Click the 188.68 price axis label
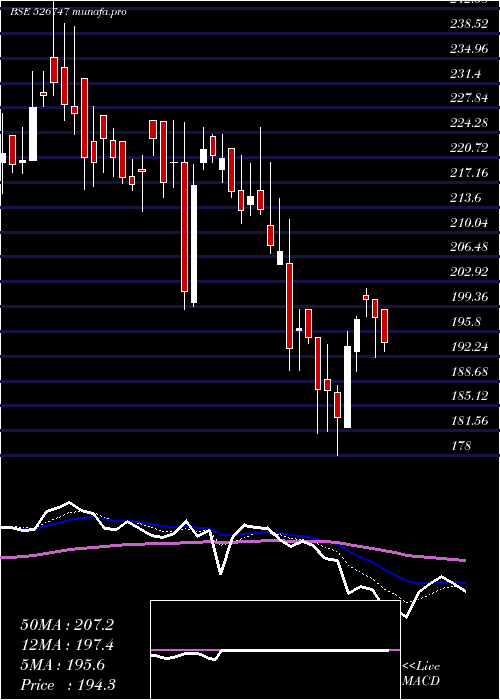Viewport: 500px width, 700px height. tap(469, 371)
